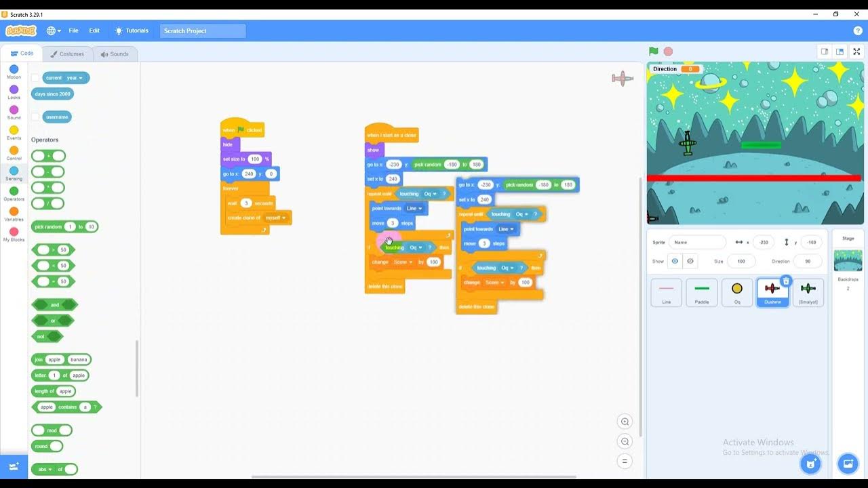Open the My Blocks category

pos(14,235)
